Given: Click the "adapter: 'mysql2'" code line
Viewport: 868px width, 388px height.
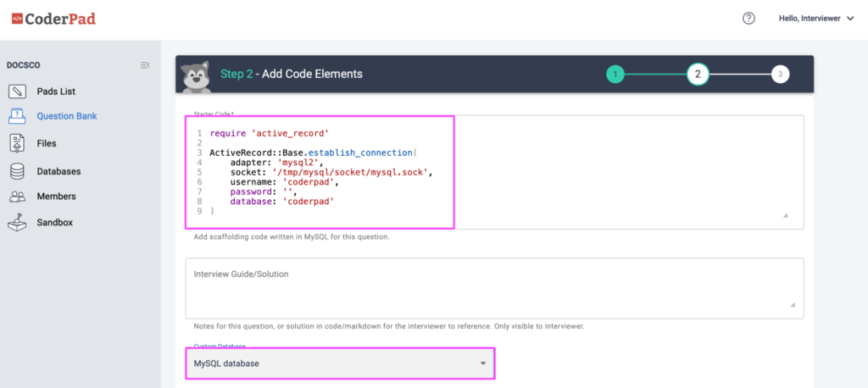Looking at the screenshot, I should 276,162.
